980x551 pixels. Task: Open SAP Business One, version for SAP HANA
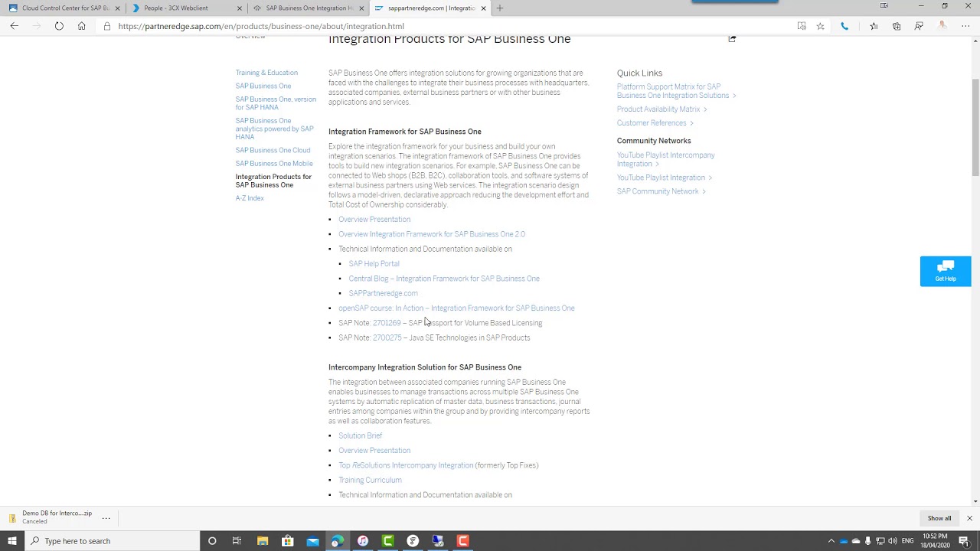click(x=276, y=103)
